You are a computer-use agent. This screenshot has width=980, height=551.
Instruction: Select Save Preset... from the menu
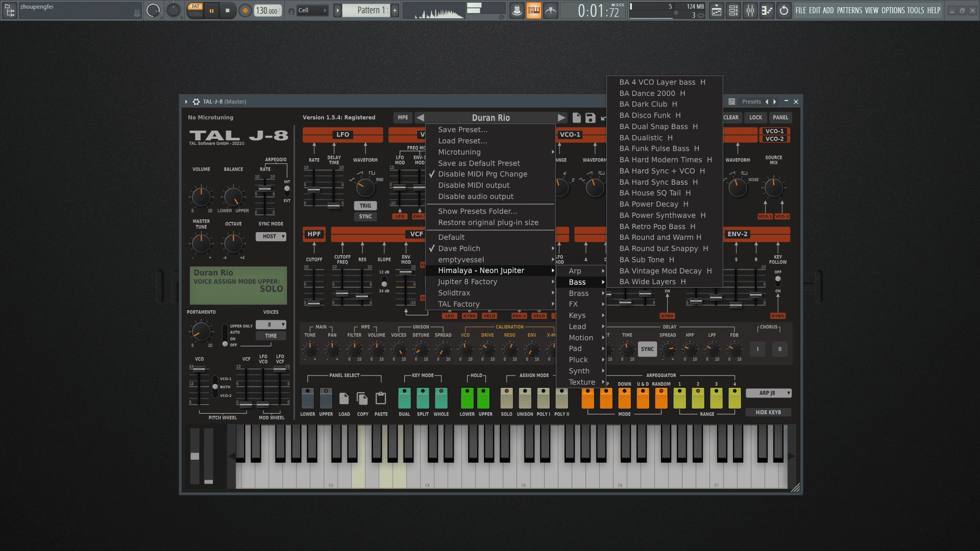490,130
